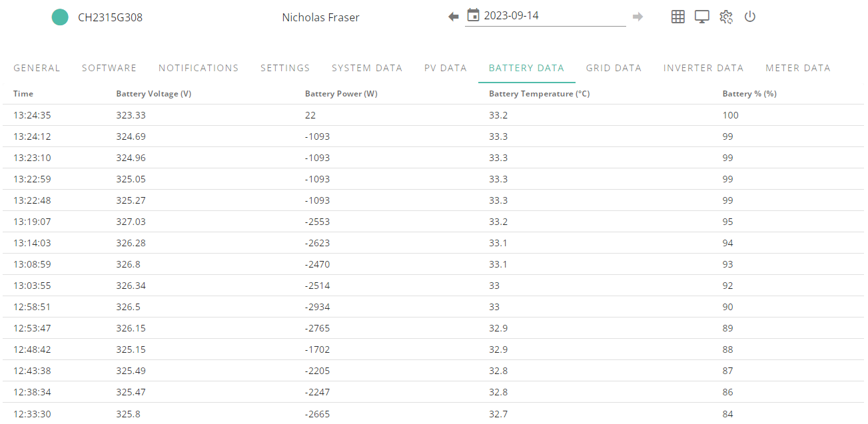Click the Battery Voltage (V) column header

[x=154, y=94]
